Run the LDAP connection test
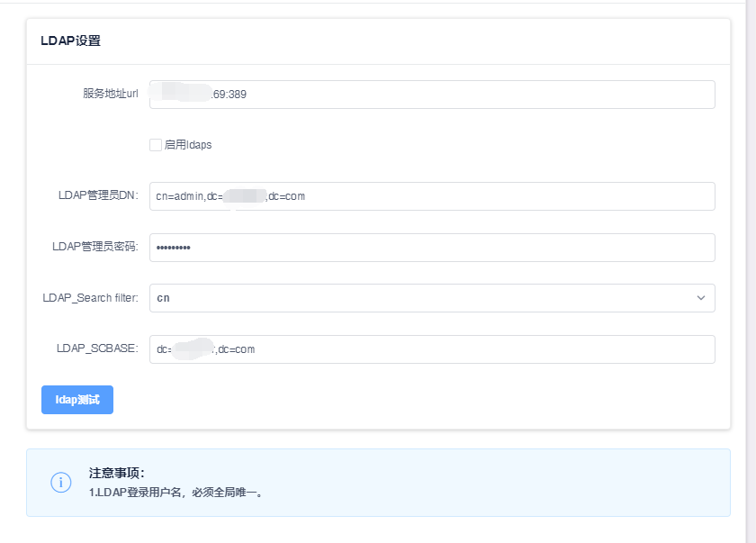Screen dimensions: 756x543 (76, 400)
